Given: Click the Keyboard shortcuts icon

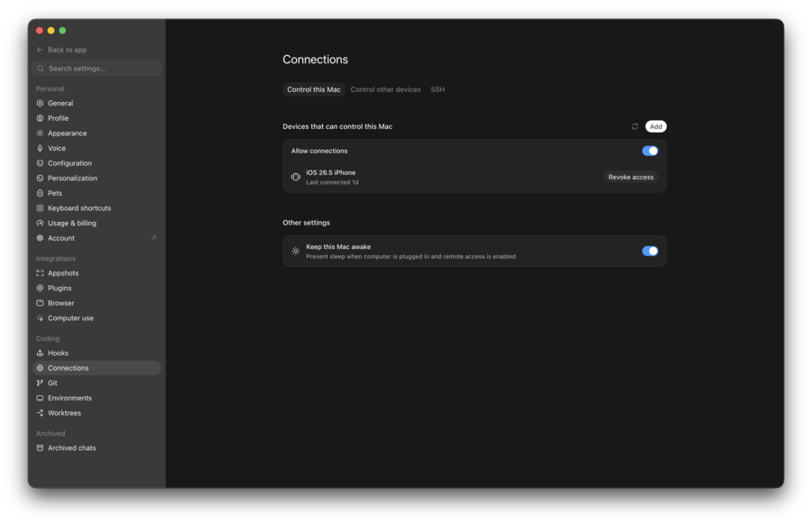Looking at the screenshot, I should tap(40, 208).
